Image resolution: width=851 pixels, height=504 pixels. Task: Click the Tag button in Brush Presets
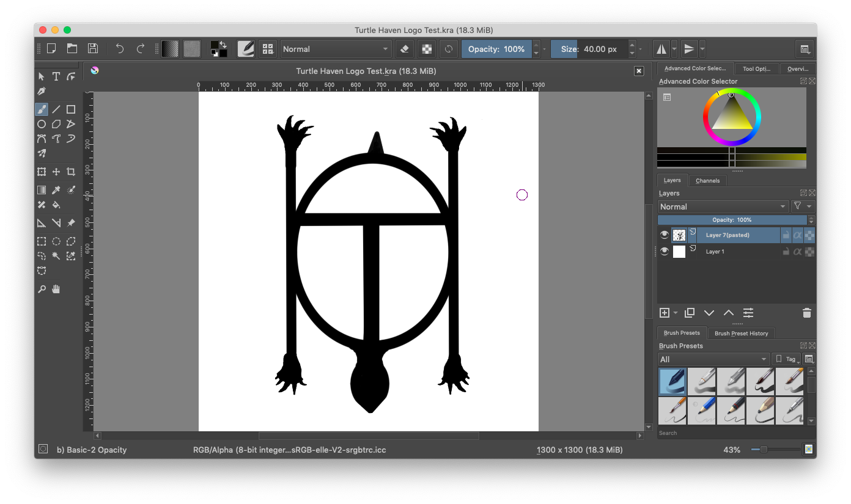point(786,359)
